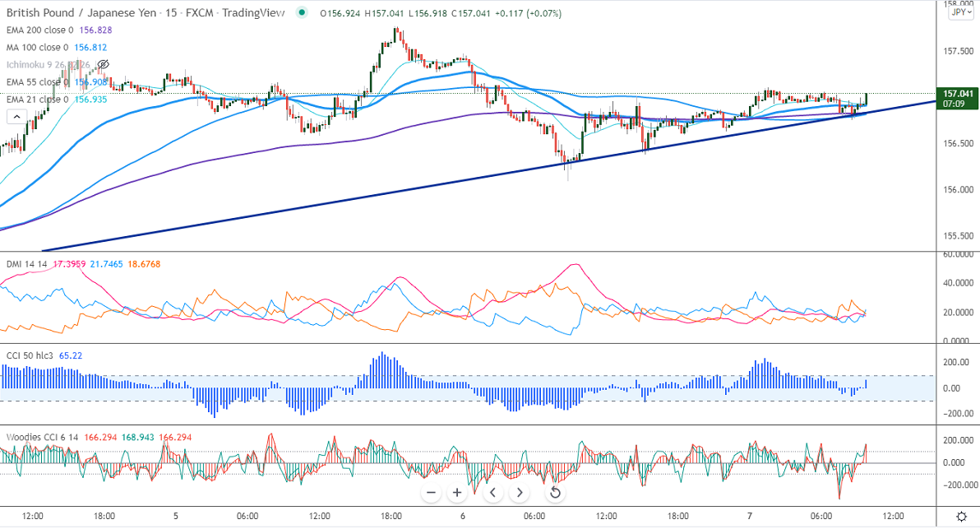The image size is (980, 529).
Task: Collapse the indicator legend list
Action: pos(16,117)
